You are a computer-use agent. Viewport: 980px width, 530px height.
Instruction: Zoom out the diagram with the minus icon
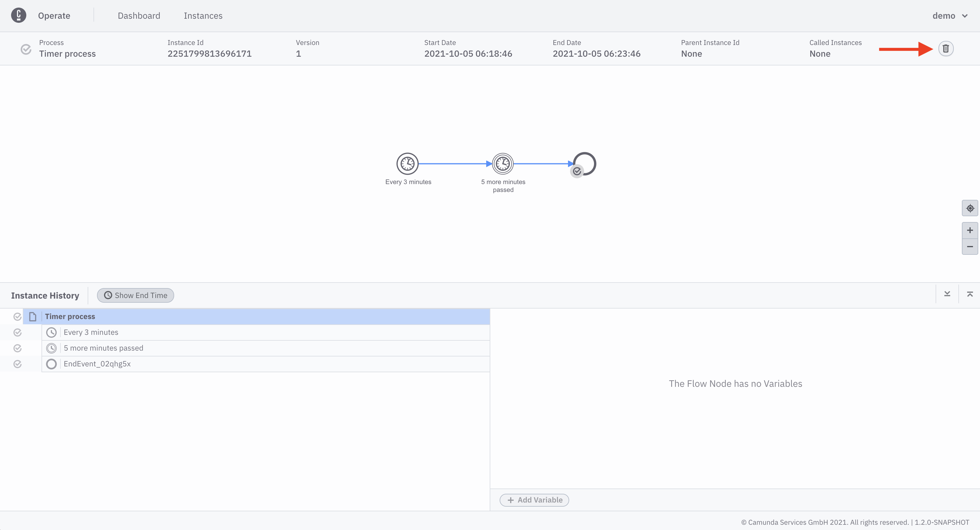(970, 247)
